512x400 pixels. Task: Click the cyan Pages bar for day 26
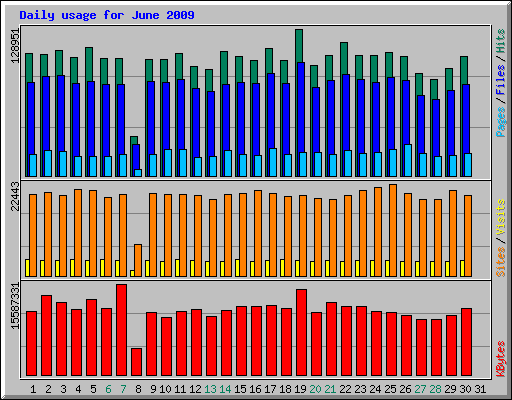click(408, 160)
